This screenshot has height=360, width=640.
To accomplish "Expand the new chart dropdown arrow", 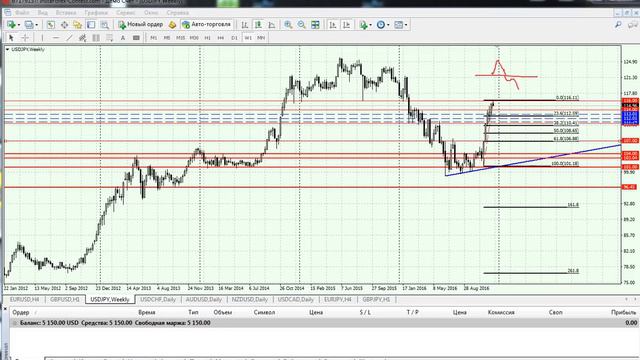I will tap(18, 25).
